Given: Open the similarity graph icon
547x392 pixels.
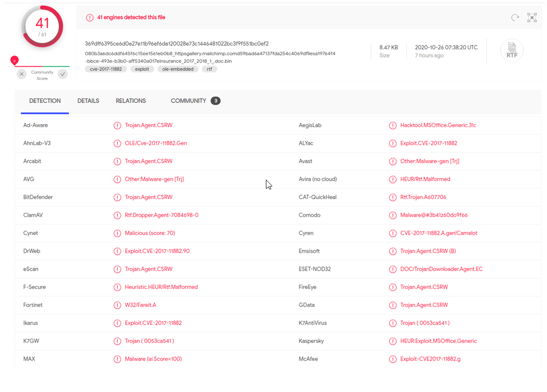Looking at the screenshot, I should point(532,17).
